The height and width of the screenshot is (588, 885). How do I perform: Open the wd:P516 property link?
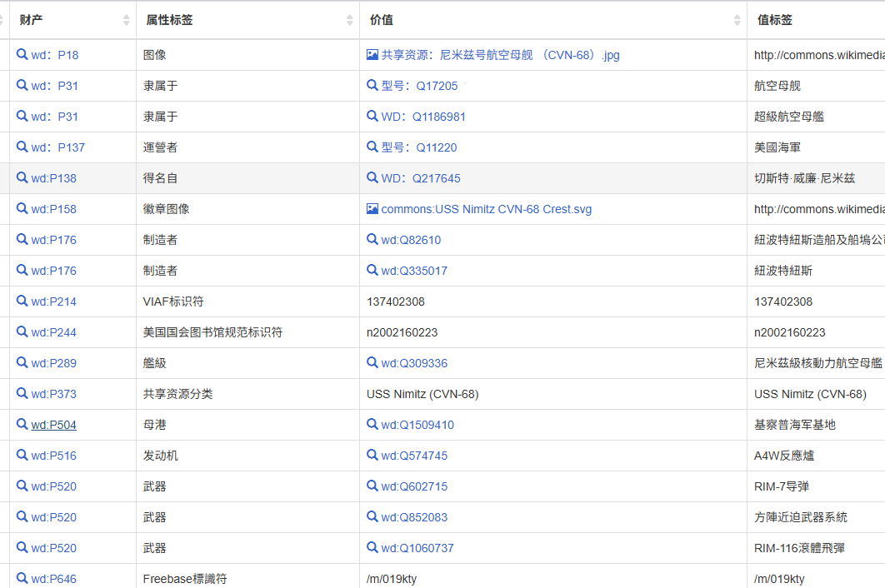tap(53, 456)
